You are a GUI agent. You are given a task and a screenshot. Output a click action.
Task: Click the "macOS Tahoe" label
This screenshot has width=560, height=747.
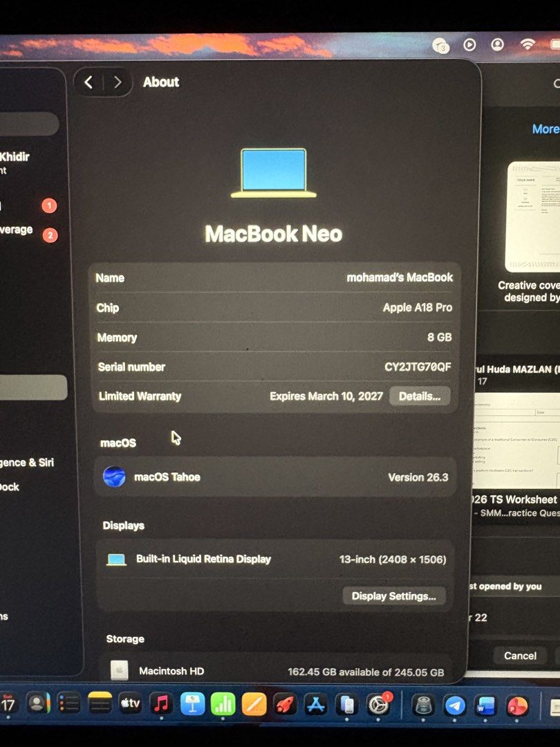[x=167, y=477]
